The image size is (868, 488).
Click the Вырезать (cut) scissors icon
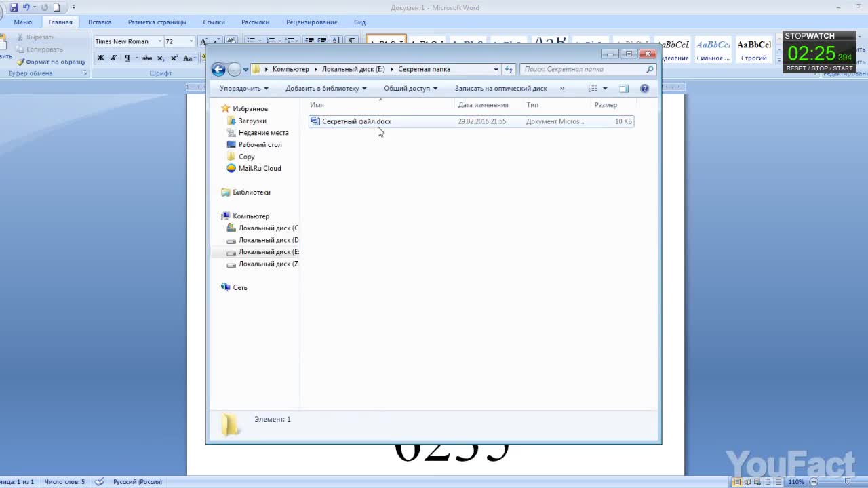click(20, 37)
